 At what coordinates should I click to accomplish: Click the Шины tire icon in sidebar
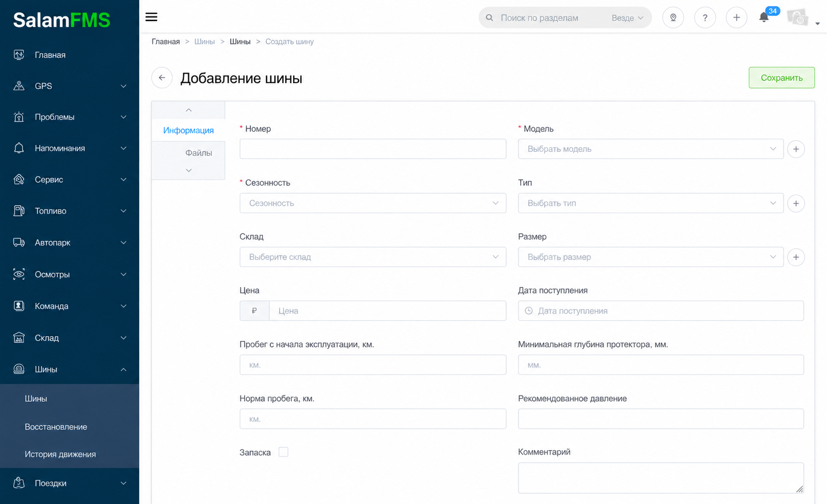pyautogui.click(x=19, y=369)
